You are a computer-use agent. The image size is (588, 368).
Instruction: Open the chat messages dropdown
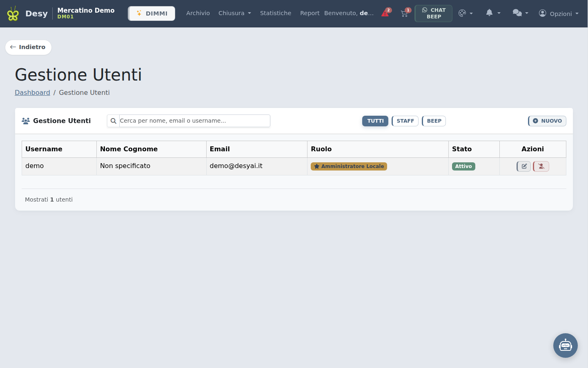click(521, 13)
